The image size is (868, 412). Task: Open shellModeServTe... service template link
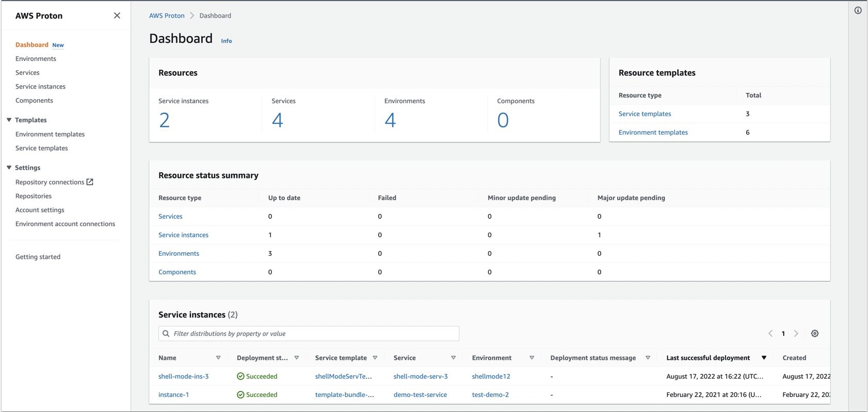[343, 376]
